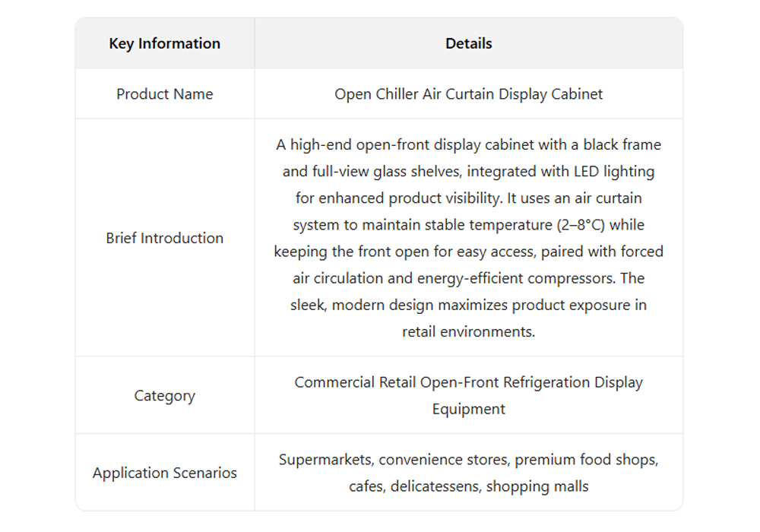Click the "retail environments." ending line
Viewport: 760px width, 532px height.
(x=468, y=332)
